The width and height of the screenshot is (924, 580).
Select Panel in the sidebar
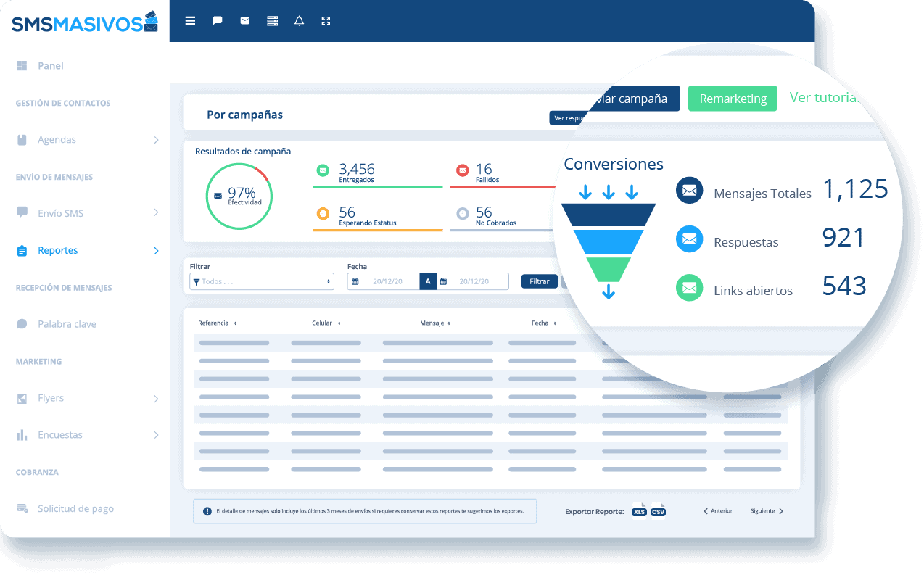click(x=50, y=66)
